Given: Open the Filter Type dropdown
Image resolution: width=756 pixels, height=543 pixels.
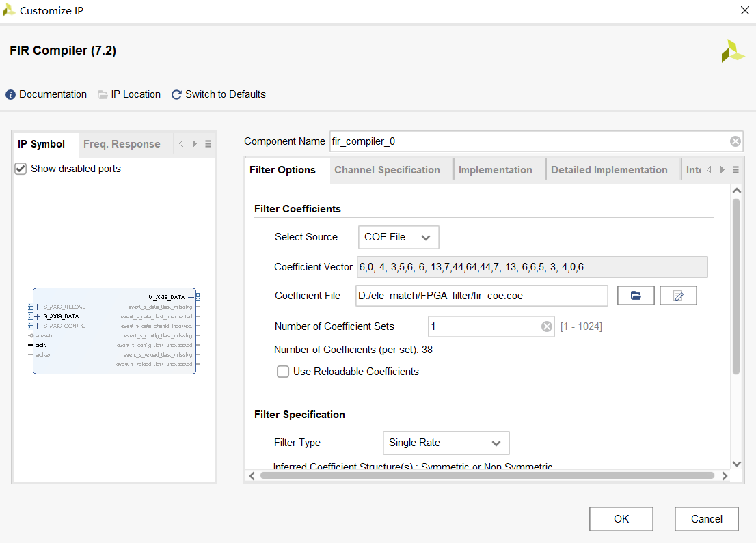Looking at the screenshot, I should [446, 443].
